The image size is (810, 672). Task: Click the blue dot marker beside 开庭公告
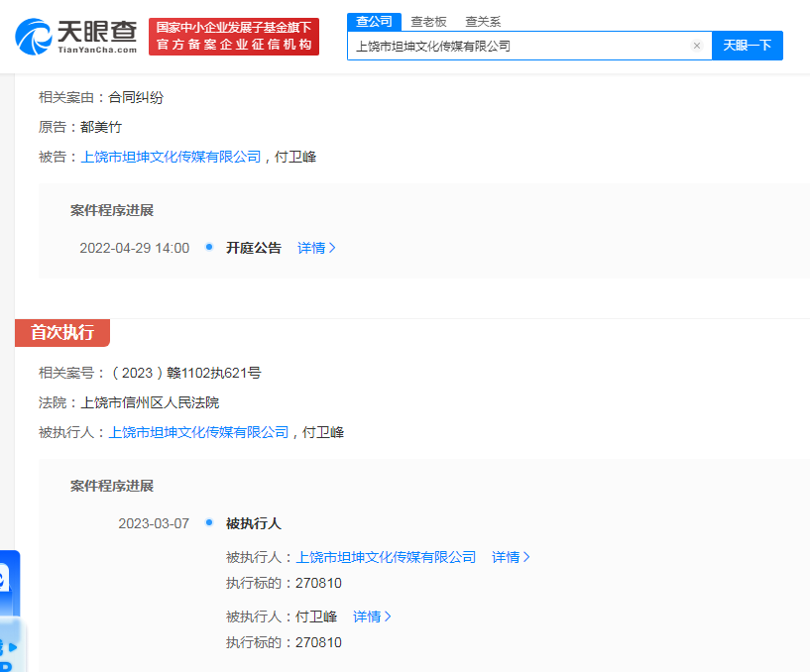(x=209, y=247)
